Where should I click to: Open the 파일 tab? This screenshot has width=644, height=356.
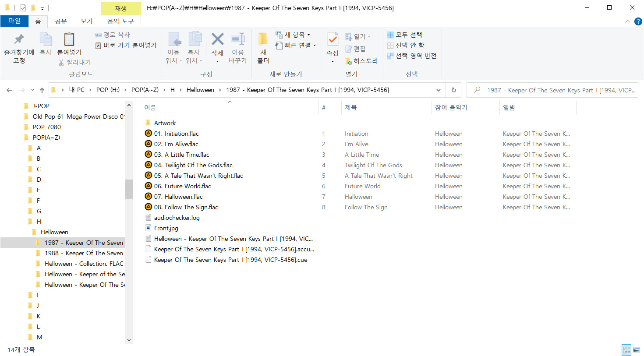pyautogui.click(x=14, y=21)
